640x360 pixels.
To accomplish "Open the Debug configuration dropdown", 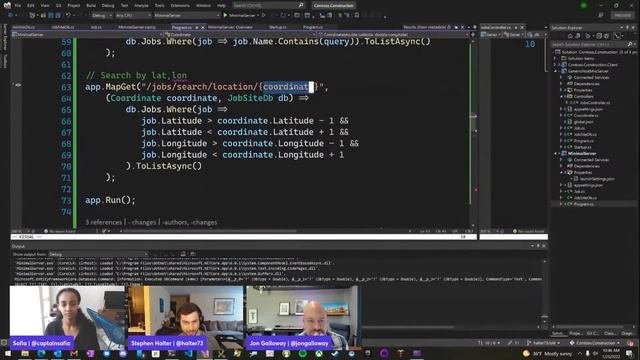I will [x=102, y=16].
